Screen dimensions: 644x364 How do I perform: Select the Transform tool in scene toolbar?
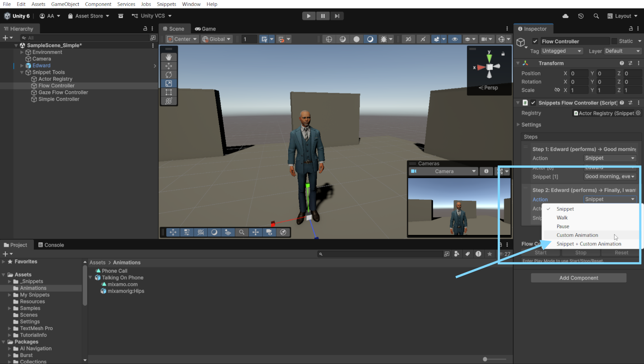click(168, 101)
